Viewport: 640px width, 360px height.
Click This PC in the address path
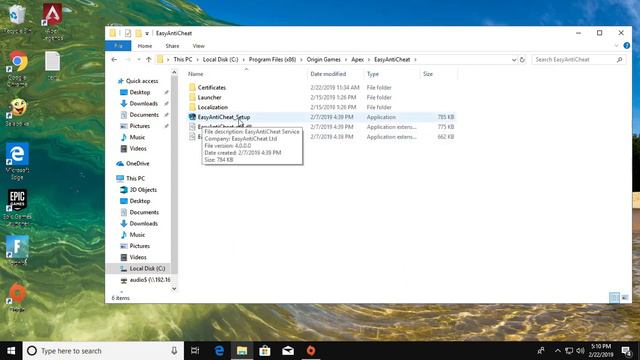point(182,60)
